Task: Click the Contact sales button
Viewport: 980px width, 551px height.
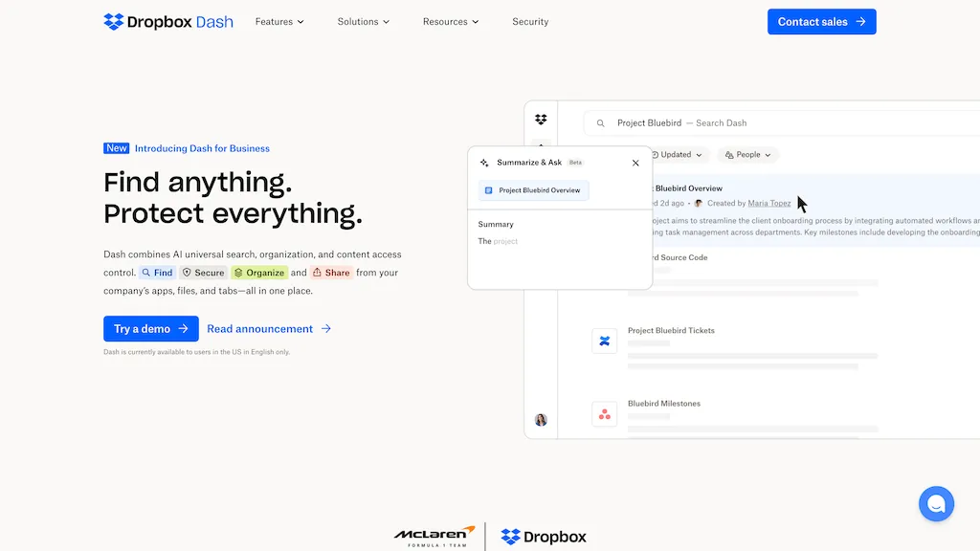Action: 821,21
